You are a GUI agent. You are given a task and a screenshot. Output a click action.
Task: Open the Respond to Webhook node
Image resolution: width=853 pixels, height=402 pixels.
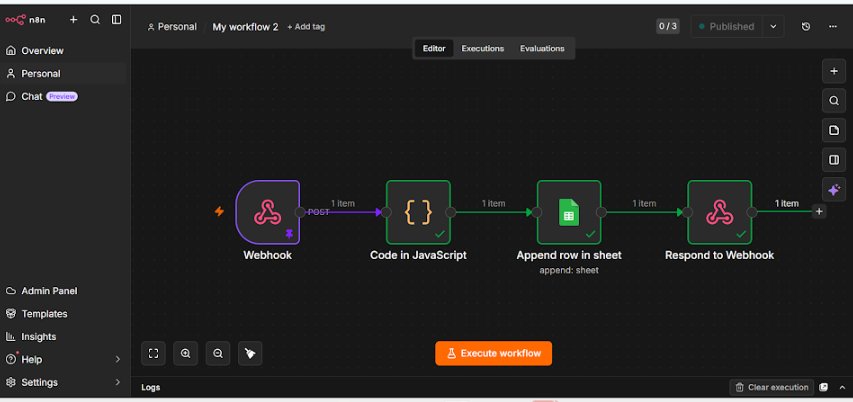coord(720,212)
